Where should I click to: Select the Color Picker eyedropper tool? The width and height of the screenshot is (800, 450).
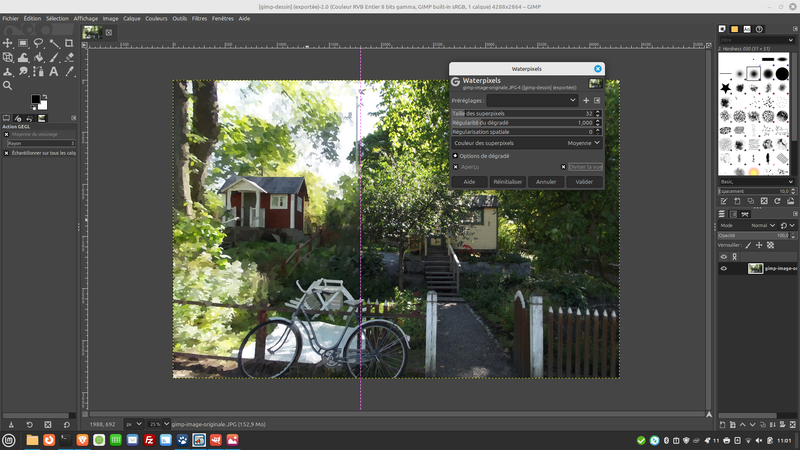pos(68,71)
